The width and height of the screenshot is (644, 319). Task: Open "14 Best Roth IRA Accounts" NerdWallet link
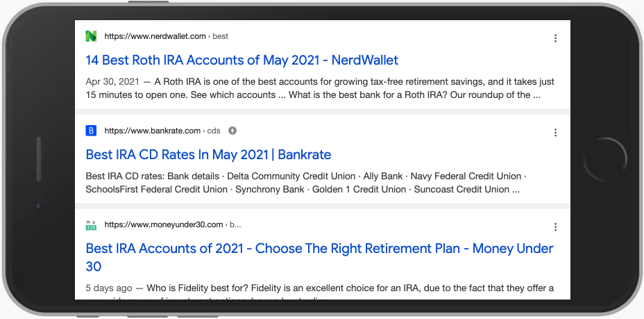[241, 60]
